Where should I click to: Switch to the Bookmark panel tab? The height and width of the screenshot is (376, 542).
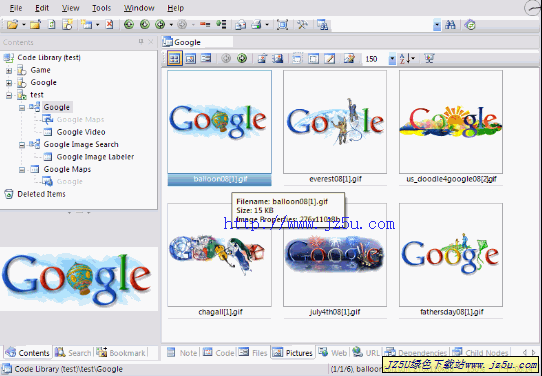(x=121, y=352)
